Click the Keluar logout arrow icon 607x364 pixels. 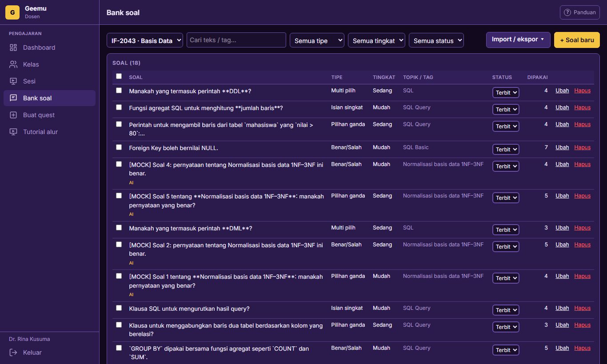tap(13, 352)
